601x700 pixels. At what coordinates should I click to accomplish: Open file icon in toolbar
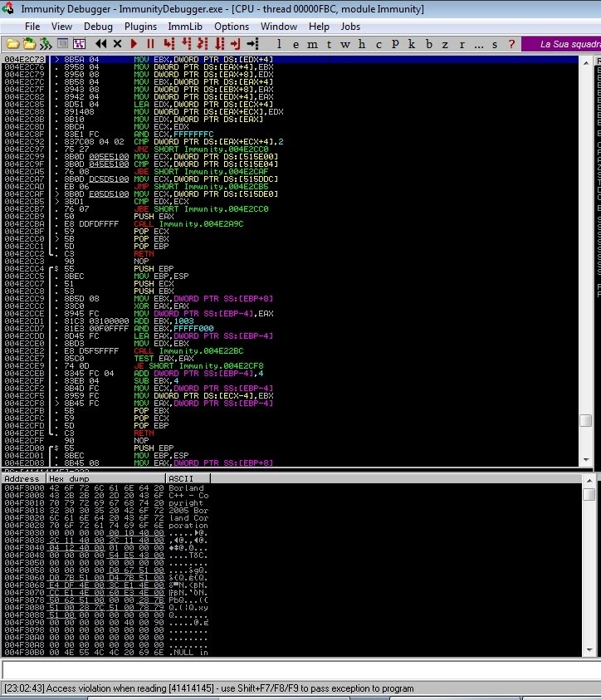click(13, 44)
